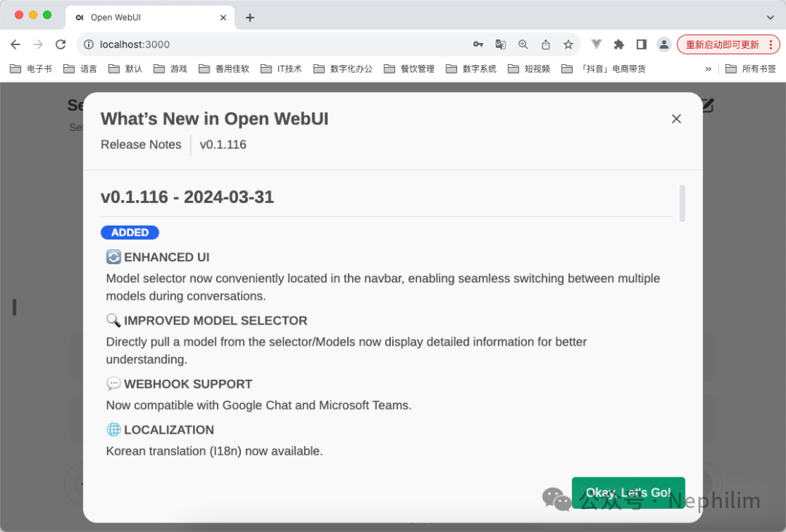Screen dimensions: 786x532
Task: Click the v0.1.116 - 2024-03-31 heading
Action: (x=188, y=197)
